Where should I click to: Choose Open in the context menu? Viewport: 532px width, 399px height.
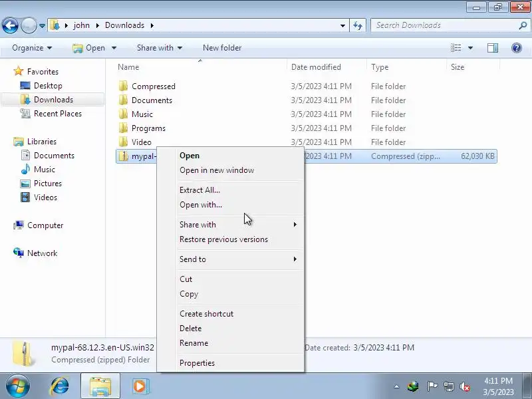[190, 156]
